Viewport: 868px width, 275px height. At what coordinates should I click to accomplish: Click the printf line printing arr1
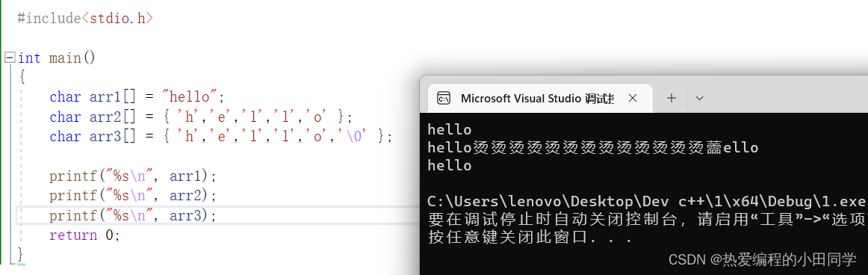132,176
